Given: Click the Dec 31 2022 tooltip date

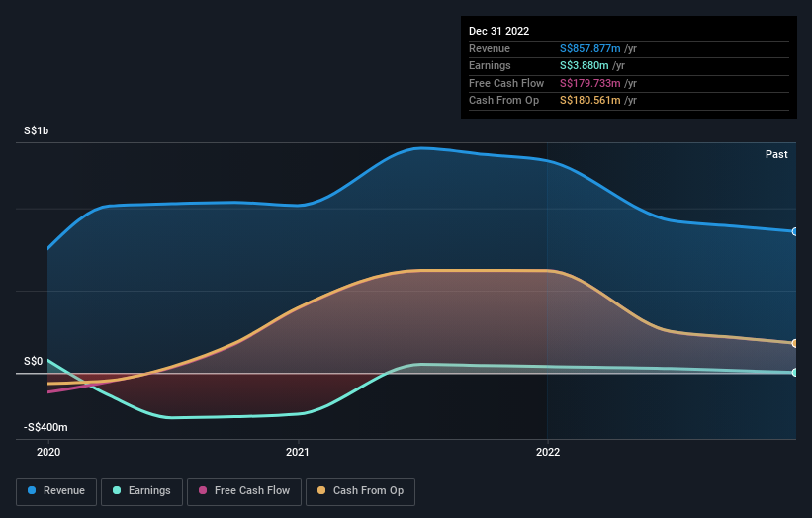Looking at the screenshot, I should click(498, 31).
